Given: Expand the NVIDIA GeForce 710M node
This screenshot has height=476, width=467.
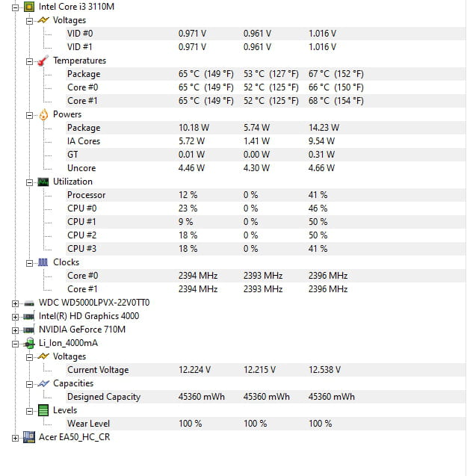Looking at the screenshot, I should point(15,330).
